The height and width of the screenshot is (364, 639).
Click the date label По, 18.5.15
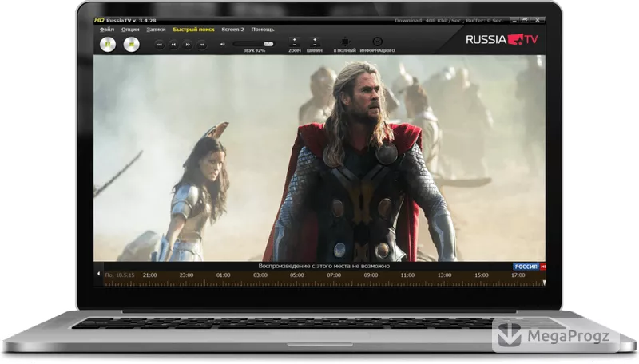[x=120, y=275]
